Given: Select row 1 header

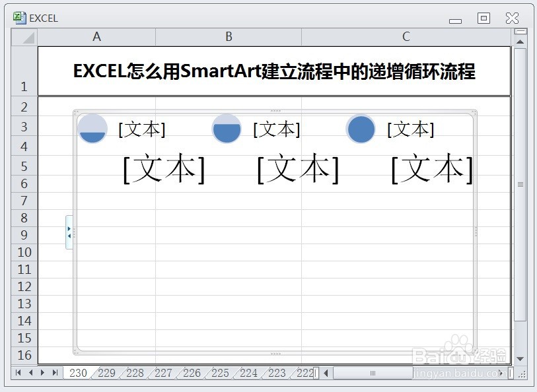Looking at the screenshot, I should 24,71.
